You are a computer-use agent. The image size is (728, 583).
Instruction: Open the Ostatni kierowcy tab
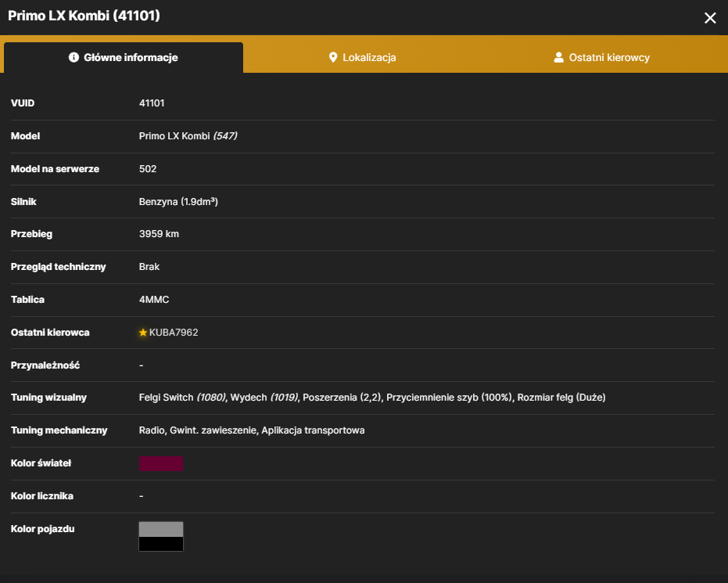pyautogui.click(x=602, y=58)
